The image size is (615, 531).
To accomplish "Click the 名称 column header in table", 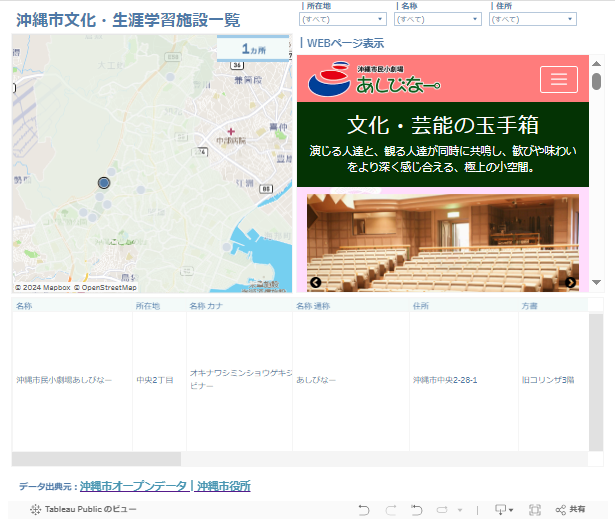I will [x=24, y=306].
